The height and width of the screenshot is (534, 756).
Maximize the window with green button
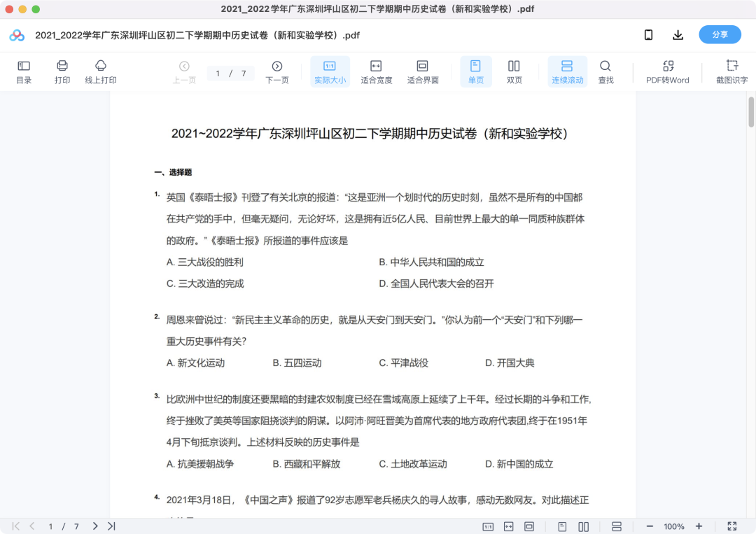(x=36, y=9)
